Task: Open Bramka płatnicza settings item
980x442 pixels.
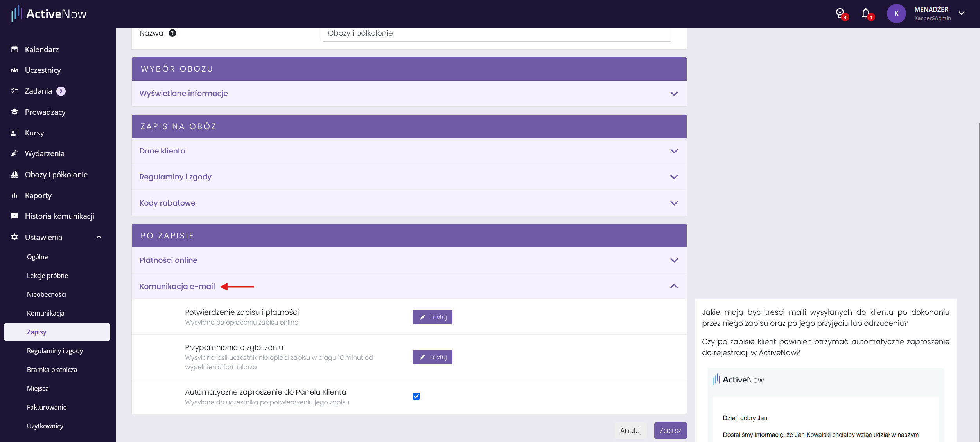Action: click(x=52, y=370)
